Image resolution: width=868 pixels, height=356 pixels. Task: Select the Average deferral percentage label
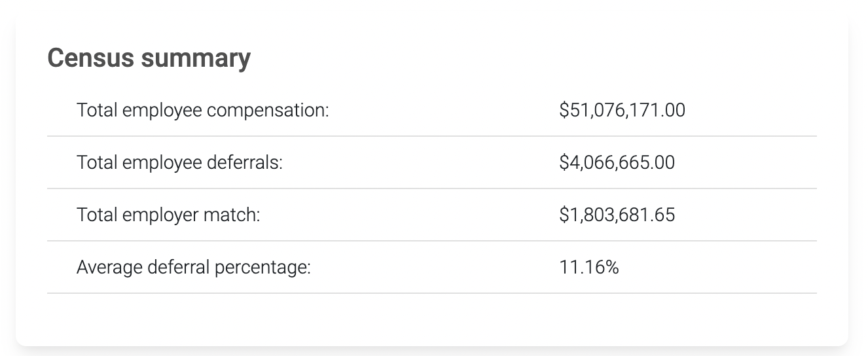coord(193,267)
